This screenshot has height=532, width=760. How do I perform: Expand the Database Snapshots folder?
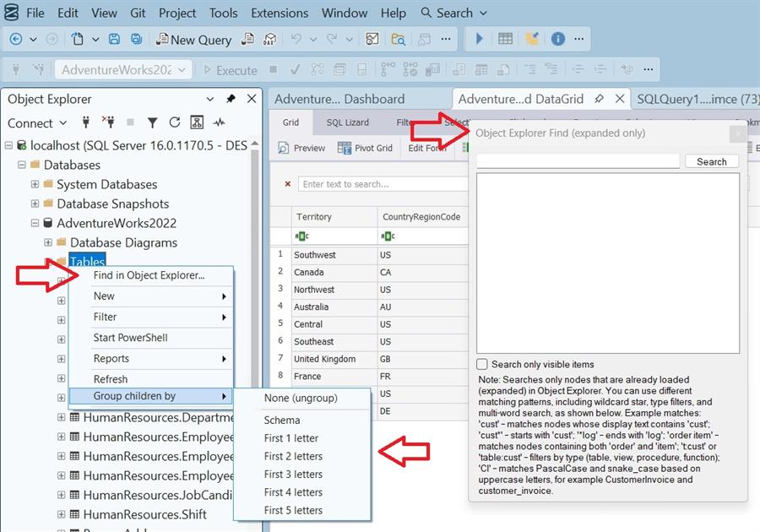35,204
